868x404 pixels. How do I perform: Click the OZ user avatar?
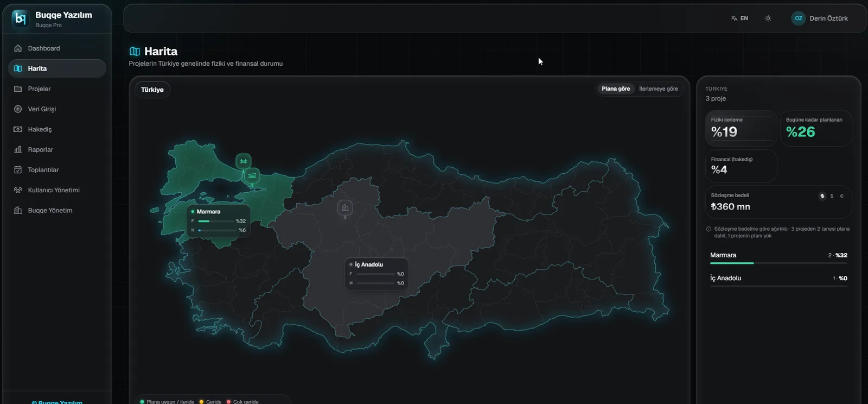click(799, 18)
